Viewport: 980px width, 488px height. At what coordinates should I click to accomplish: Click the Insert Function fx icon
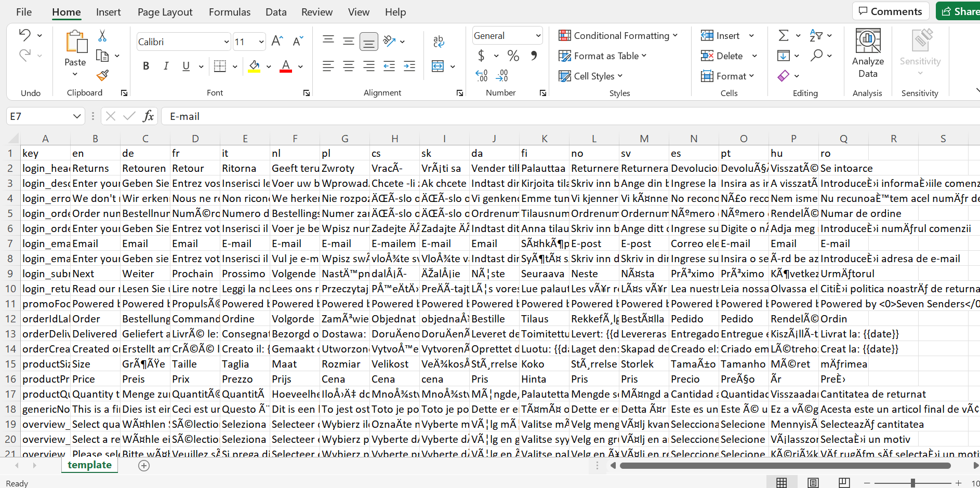[x=148, y=116]
